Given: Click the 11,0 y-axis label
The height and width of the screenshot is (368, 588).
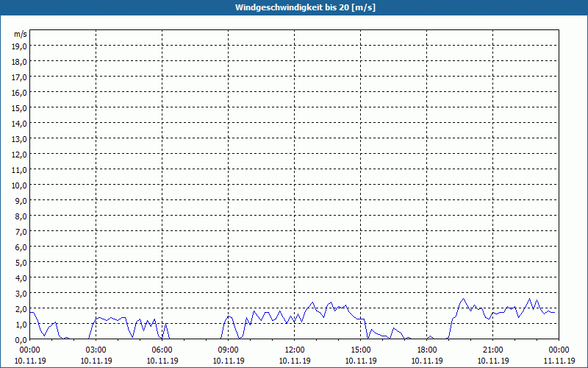Looking at the screenshot, I should (19, 170).
